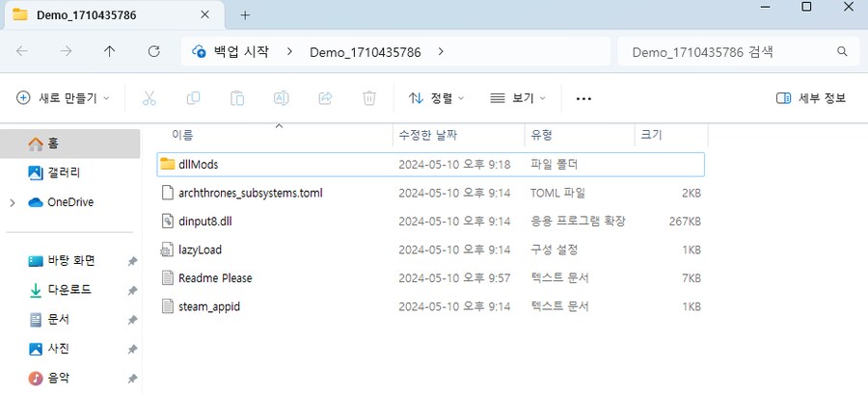Click the 응용 프로그램 확장 type cell
The height and width of the screenshot is (394, 868).
click(578, 222)
